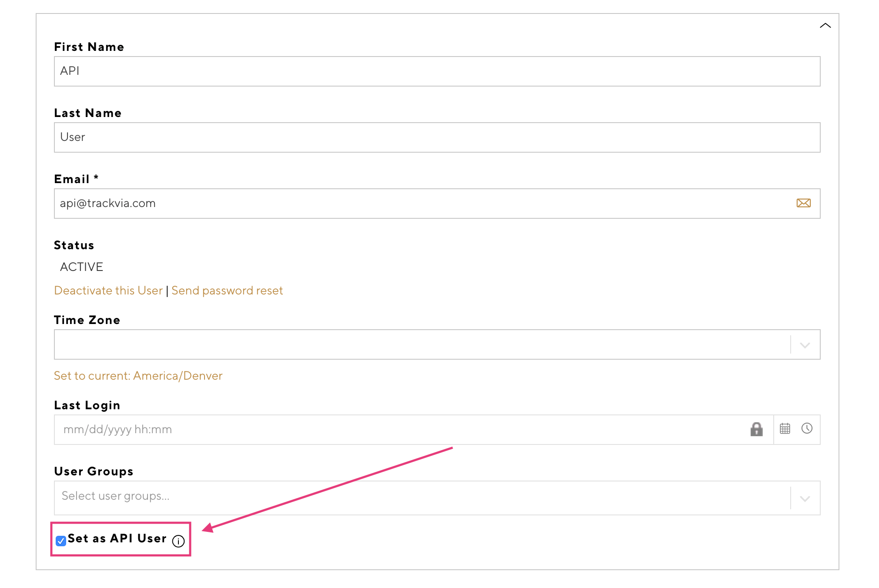Click the lock icon in Last Login

[x=756, y=429]
